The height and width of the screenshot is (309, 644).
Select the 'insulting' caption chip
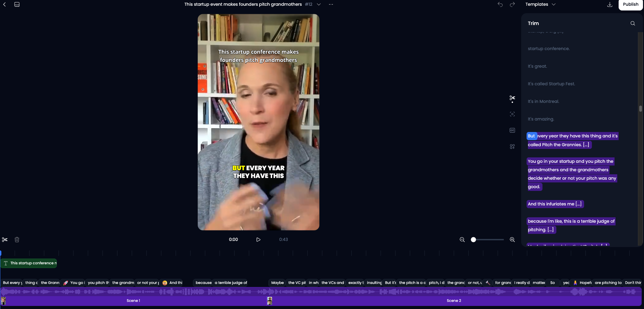[x=374, y=283]
